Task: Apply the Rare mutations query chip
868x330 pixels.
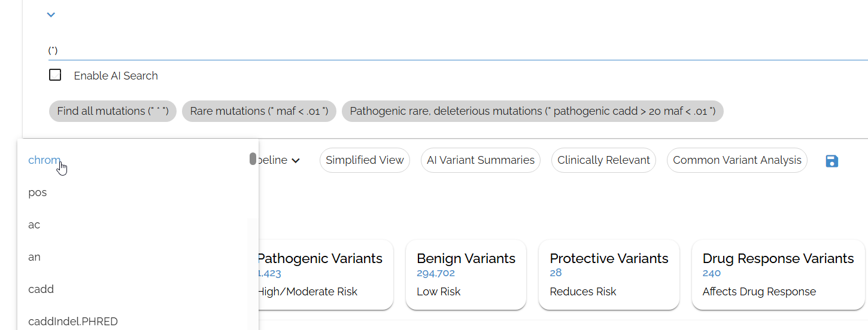Action: click(x=259, y=111)
